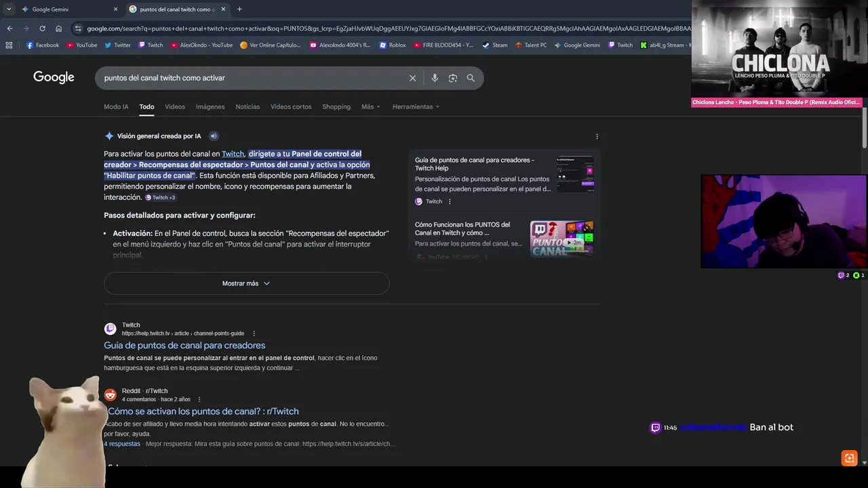Go back to the previous page

[x=9, y=28]
